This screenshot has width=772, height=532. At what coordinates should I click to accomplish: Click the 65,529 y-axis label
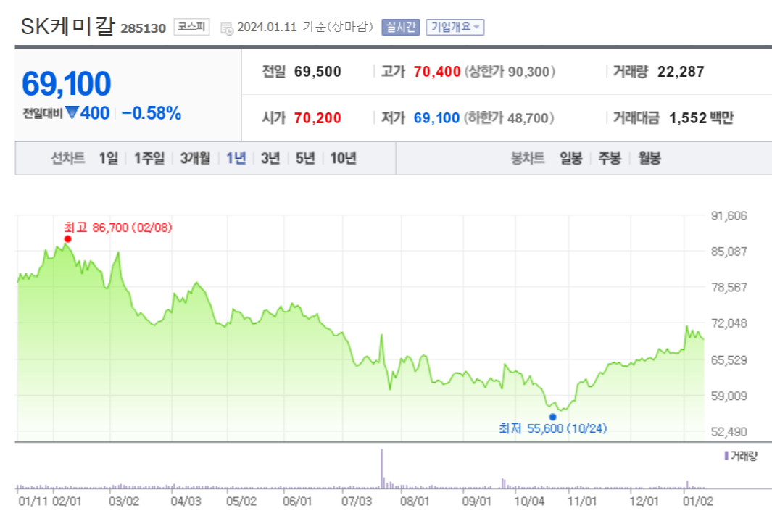[x=729, y=359]
